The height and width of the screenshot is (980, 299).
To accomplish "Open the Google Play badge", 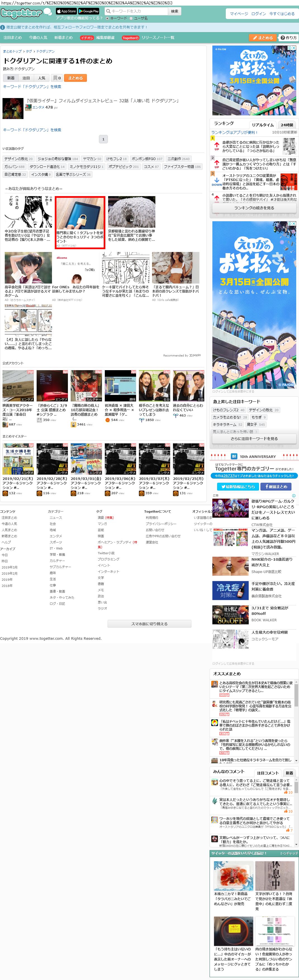I will click(x=89, y=11).
